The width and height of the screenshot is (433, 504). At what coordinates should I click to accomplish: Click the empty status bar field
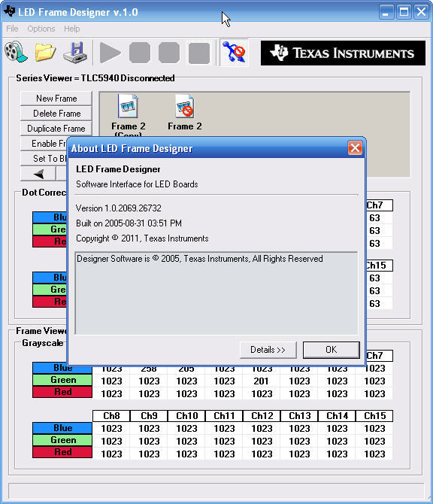pos(216,490)
